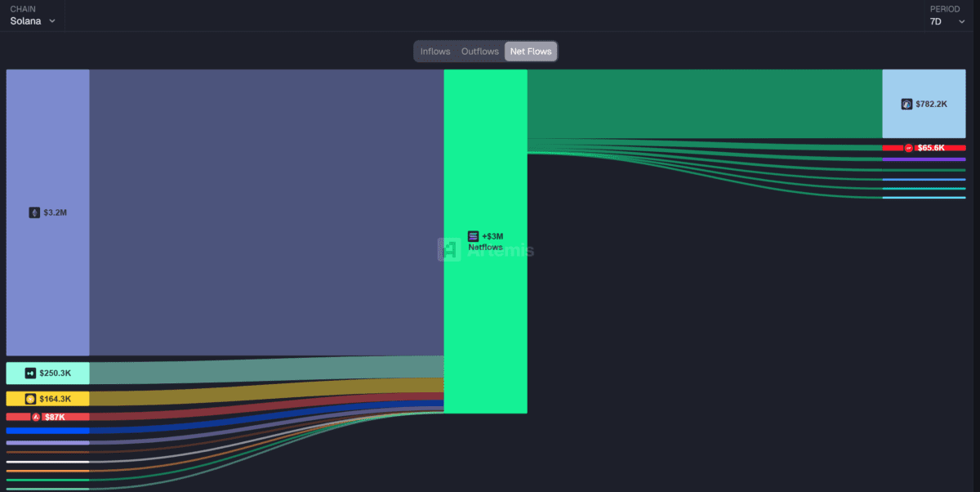Screen dimensions: 980x492
Task: Click the Ethereum icon in the $3.2M node
Action: (x=34, y=212)
